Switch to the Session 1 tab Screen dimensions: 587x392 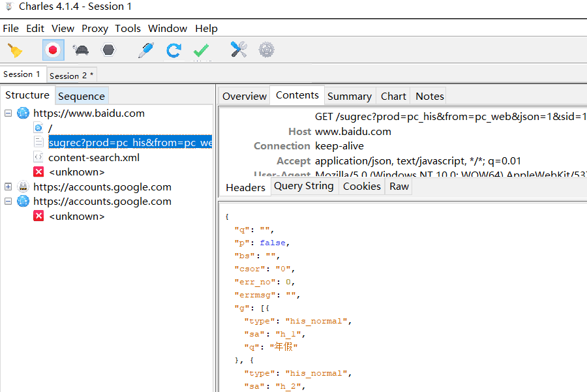click(x=23, y=74)
